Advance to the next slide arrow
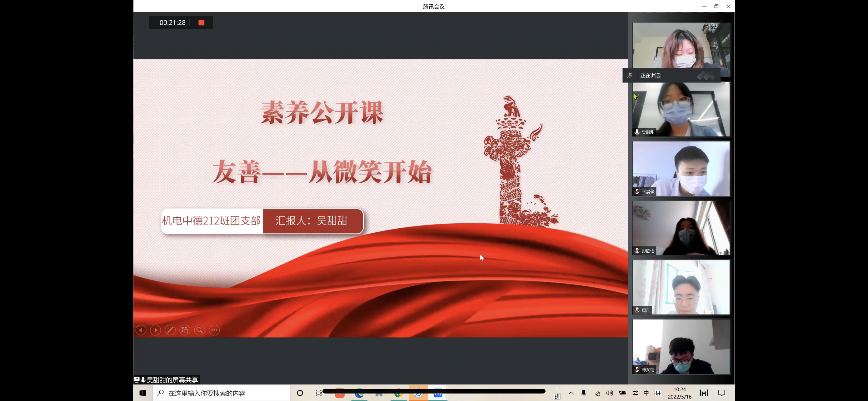Screen dimensions: 868x401 (x=155, y=330)
